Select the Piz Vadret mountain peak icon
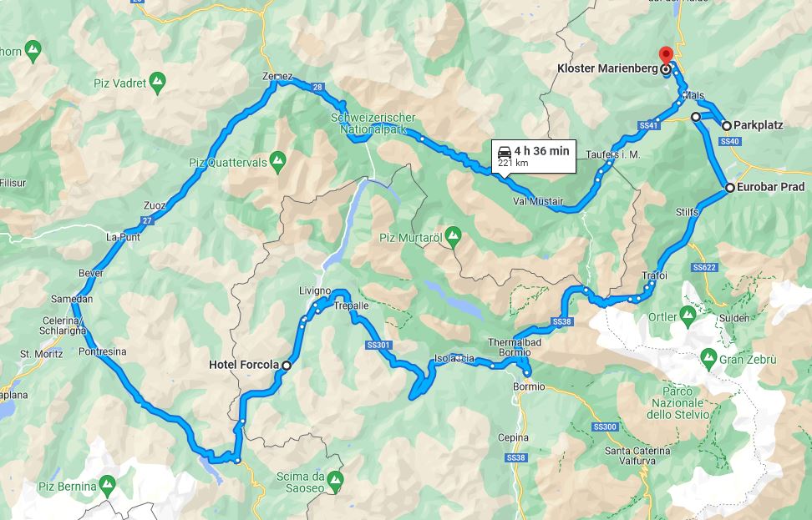 pyautogui.click(x=157, y=82)
